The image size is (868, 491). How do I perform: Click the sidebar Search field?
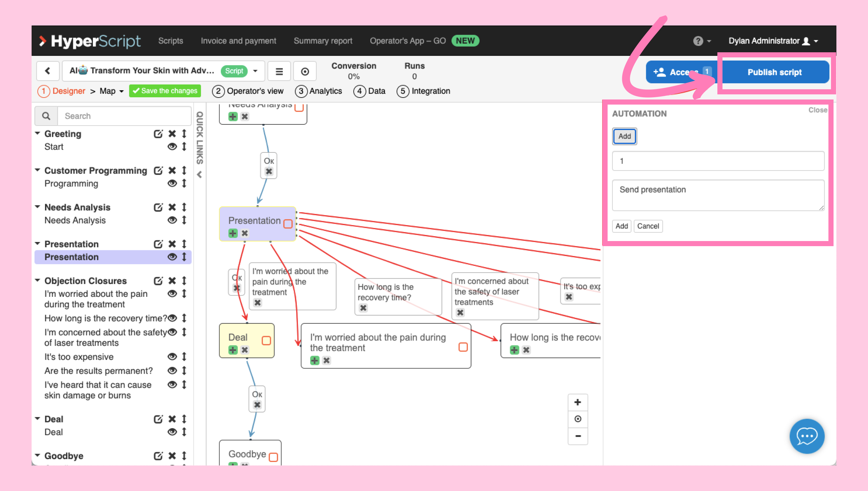coord(124,116)
